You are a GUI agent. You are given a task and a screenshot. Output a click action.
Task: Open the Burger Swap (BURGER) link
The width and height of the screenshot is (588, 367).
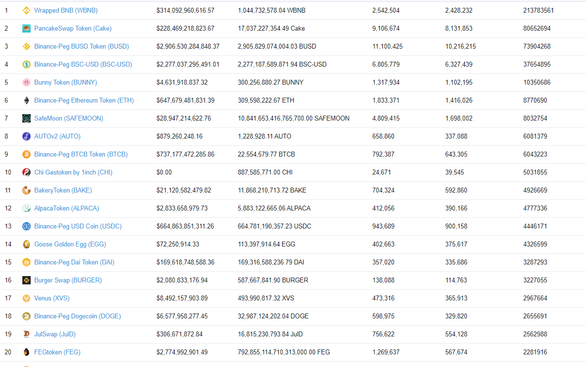click(68, 280)
